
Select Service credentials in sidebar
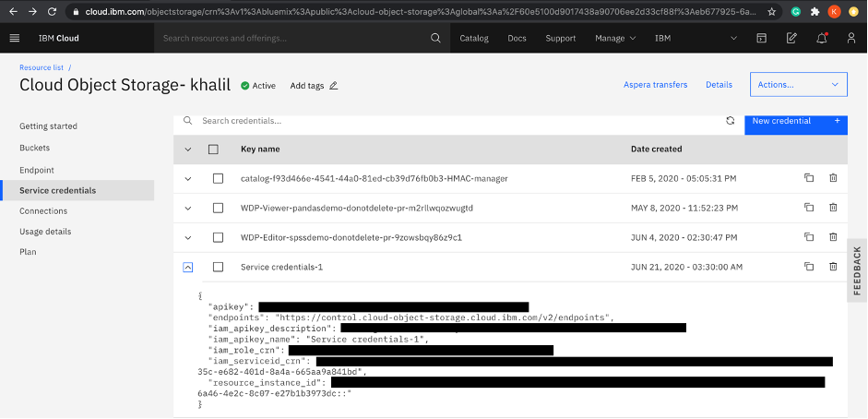click(78, 190)
